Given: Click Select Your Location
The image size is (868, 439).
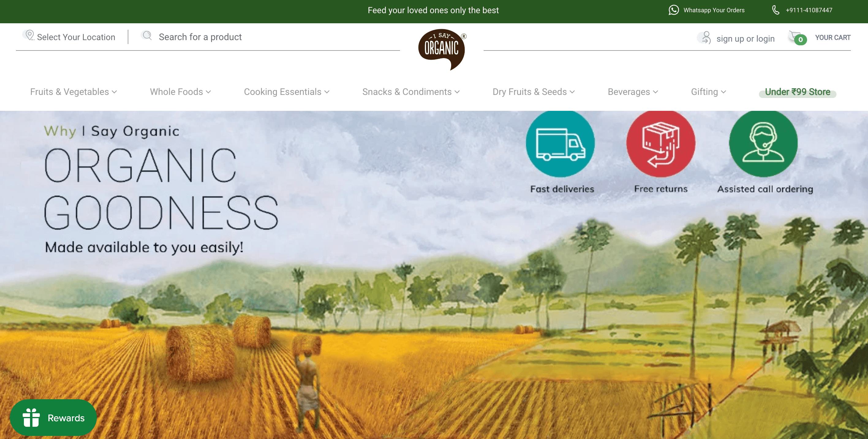Looking at the screenshot, I should point(76,37).
